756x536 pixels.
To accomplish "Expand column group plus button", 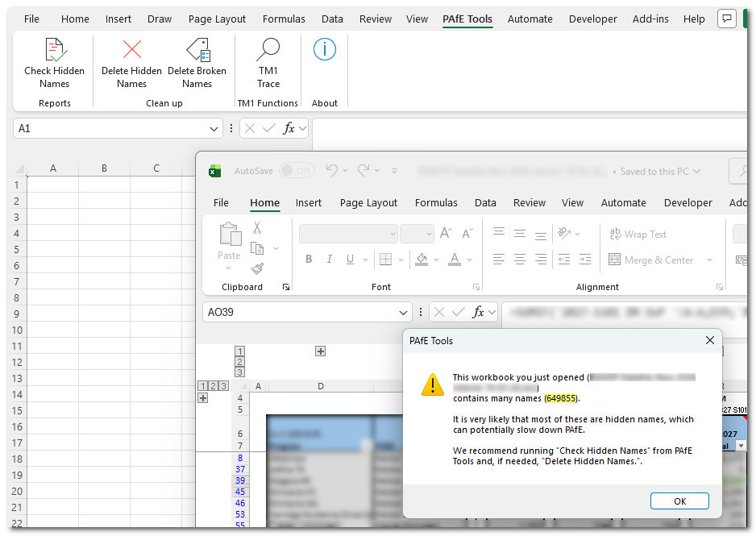I will click(320, 351).
